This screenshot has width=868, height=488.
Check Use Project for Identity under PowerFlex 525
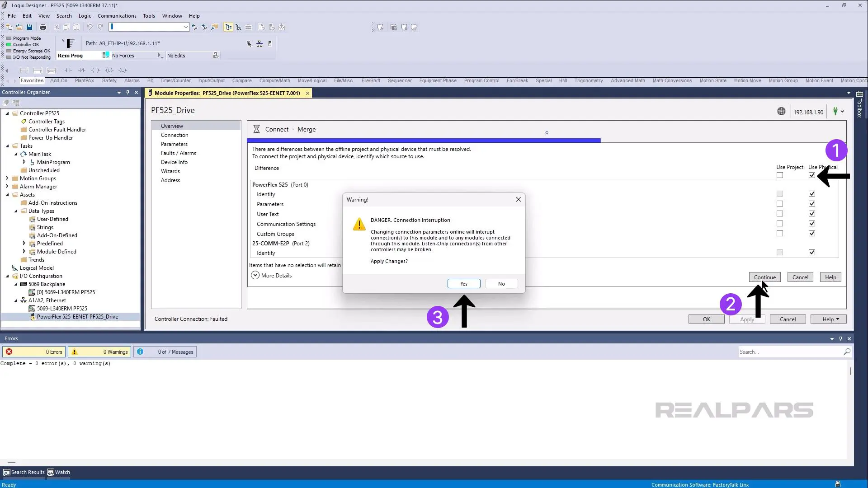(779, 193)
